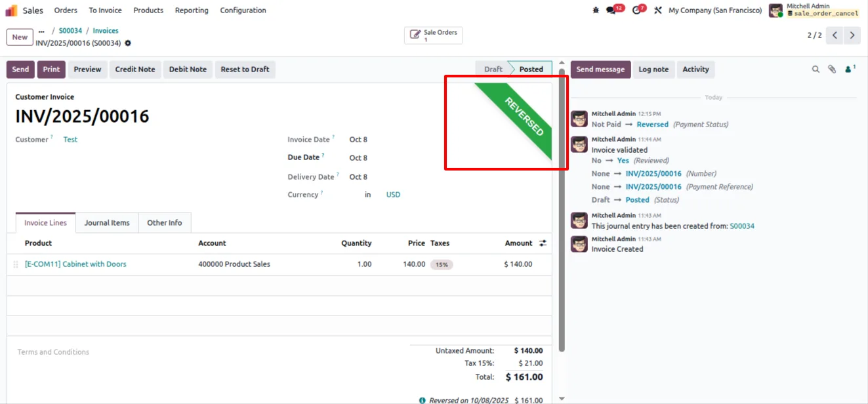The image size is (868, 404).
Task: Click the 15% tax tag
Action: [x=442, y=265]
